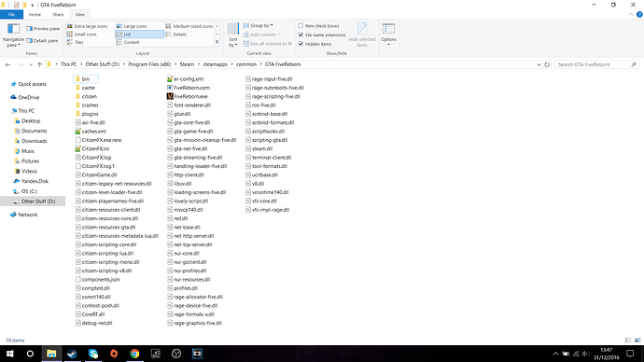Open the Navigation pane button
Viewport: 644px width, 362px height.
[x=13, y=35]
